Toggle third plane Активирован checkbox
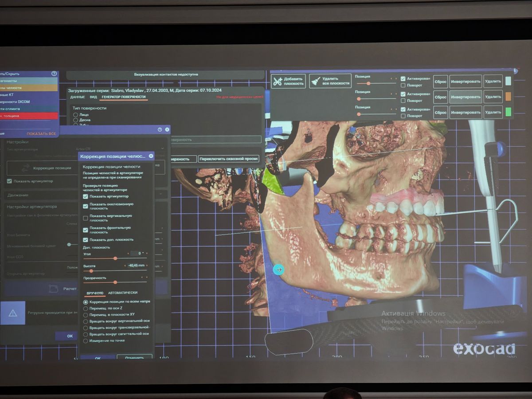The height and width of the screenshot is (399, 532). click(403, 109)
